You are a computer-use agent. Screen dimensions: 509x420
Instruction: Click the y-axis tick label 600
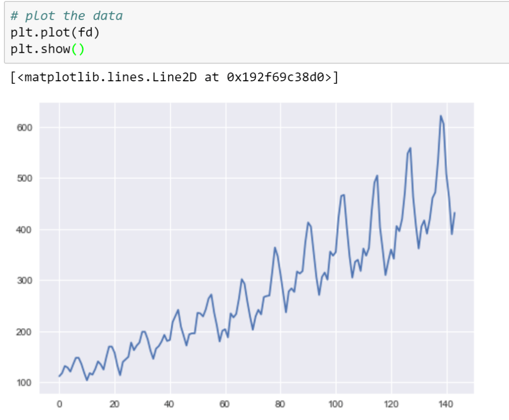[x=24, y=128]
